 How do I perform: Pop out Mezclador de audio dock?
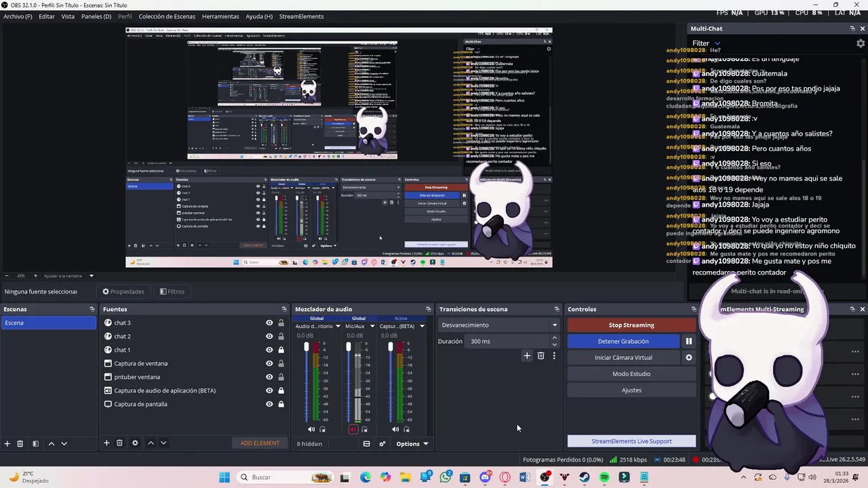pos(428,309)
